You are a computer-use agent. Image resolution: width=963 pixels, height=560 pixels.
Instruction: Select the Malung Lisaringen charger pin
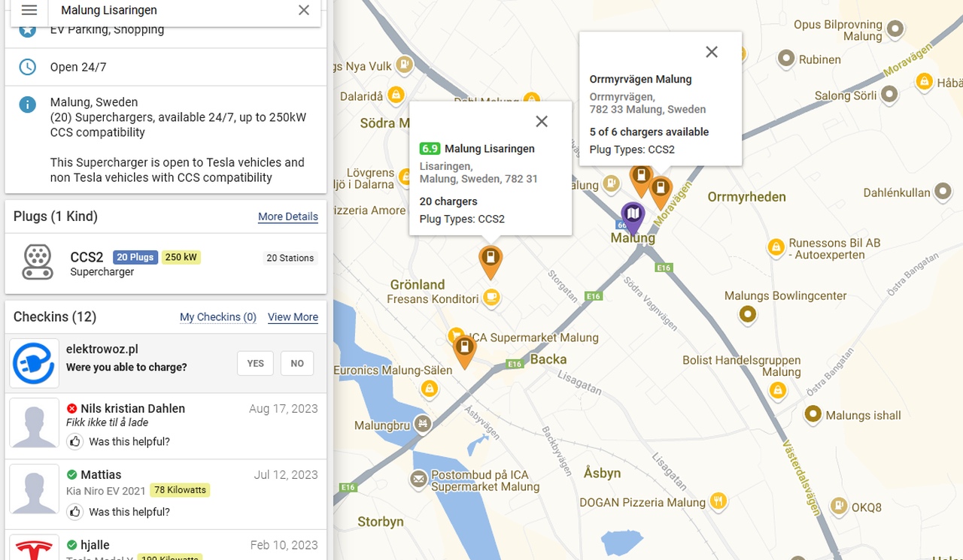click(x=491, y=262)
